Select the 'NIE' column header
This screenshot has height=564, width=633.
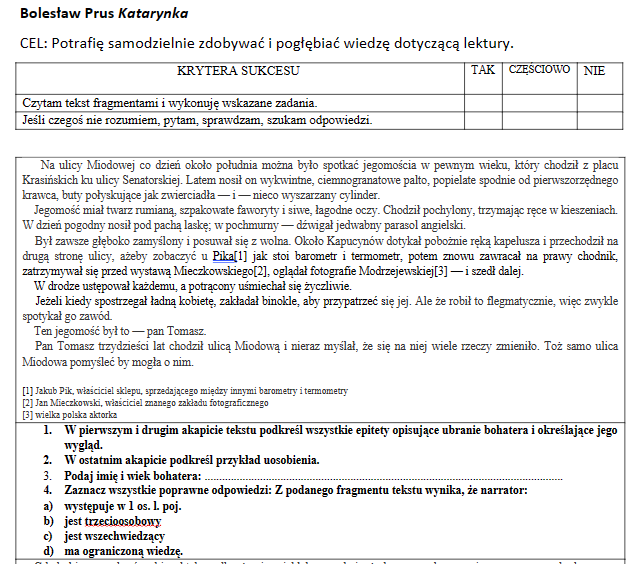click(x=595, y=71)
